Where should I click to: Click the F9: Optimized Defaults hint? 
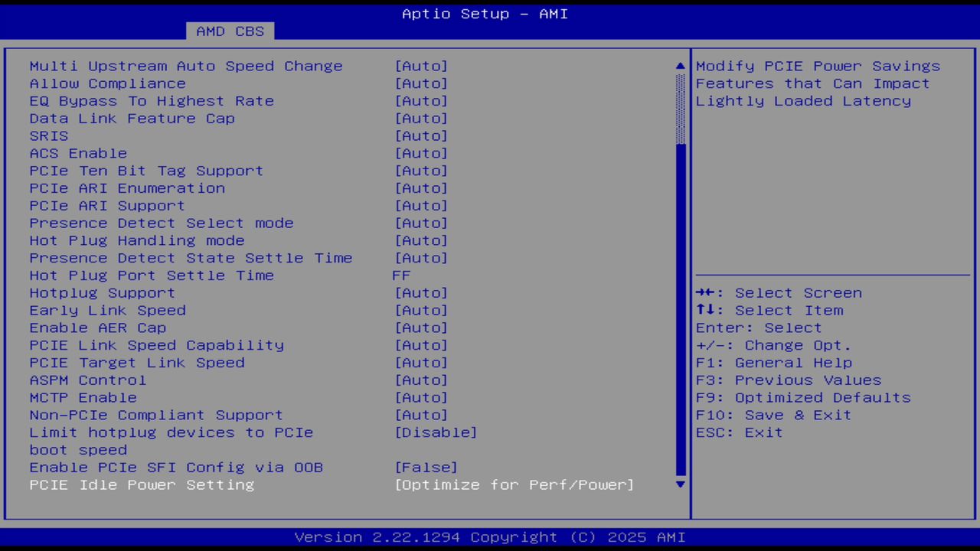(x=803, y=398)
